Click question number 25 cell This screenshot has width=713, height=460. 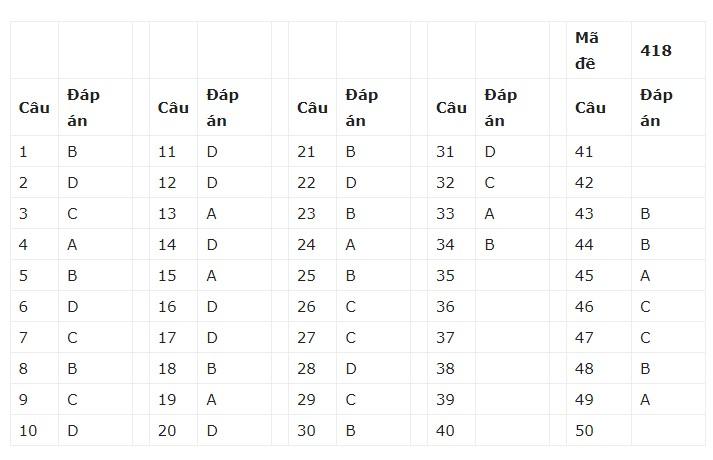pos(306,276)
